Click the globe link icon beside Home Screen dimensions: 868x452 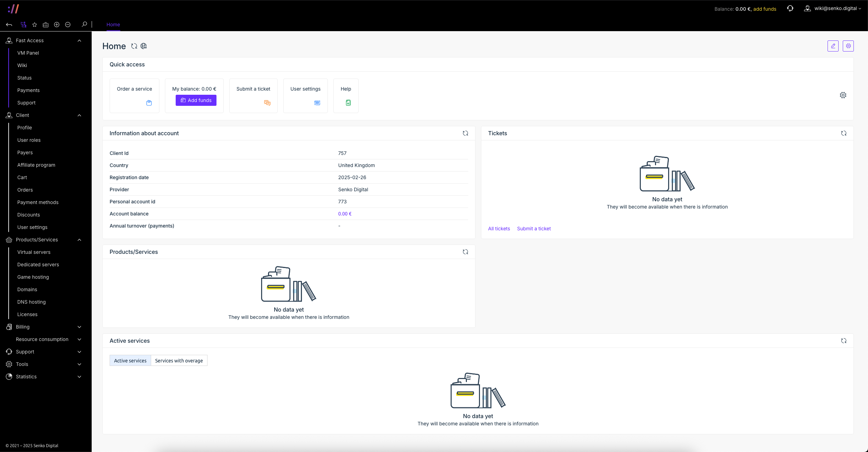click(x=144, y=46)
